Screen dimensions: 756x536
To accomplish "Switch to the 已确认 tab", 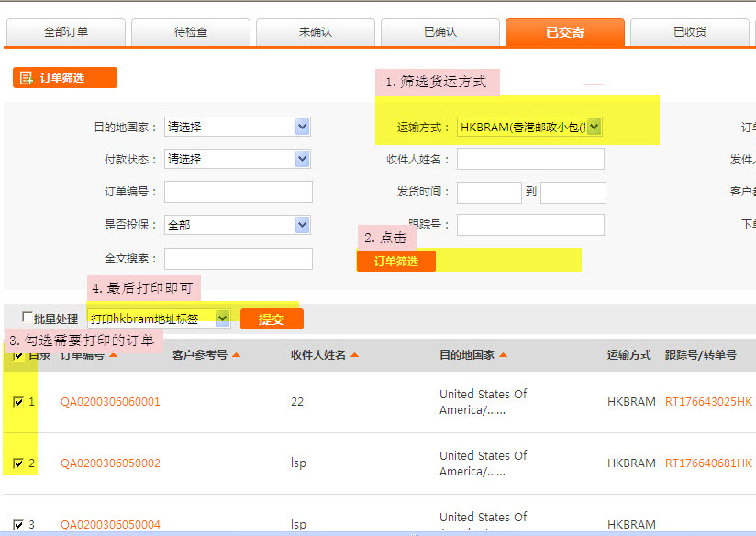I will tap(440, 32).
